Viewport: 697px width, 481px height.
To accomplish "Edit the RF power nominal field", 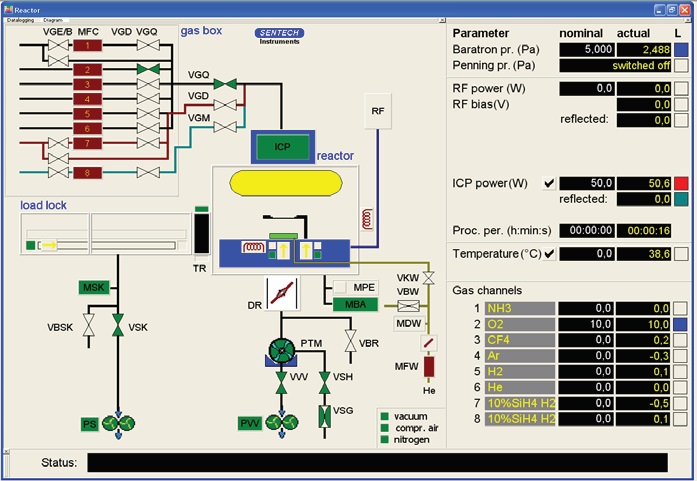I will (x=587, y=88).
